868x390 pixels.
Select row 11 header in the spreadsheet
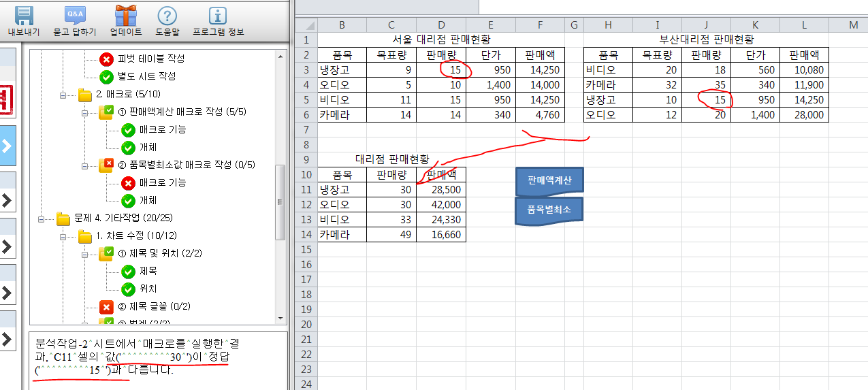[x=306, y=190]
